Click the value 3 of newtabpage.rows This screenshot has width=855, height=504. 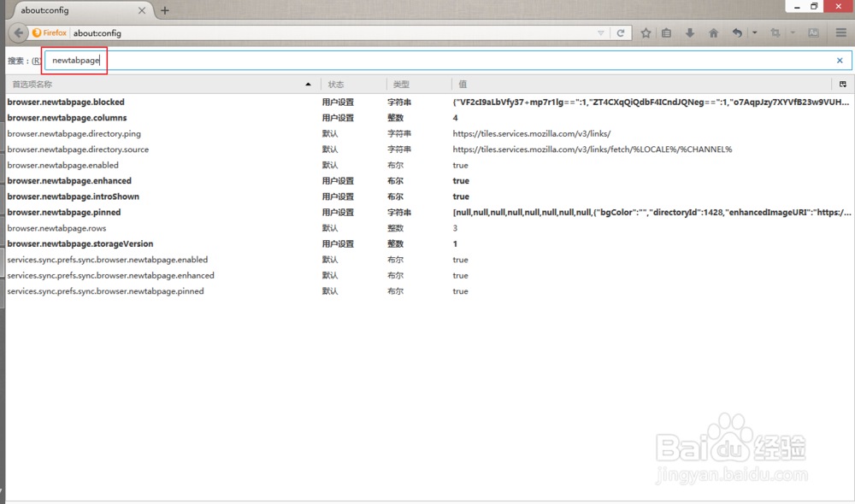456,228
